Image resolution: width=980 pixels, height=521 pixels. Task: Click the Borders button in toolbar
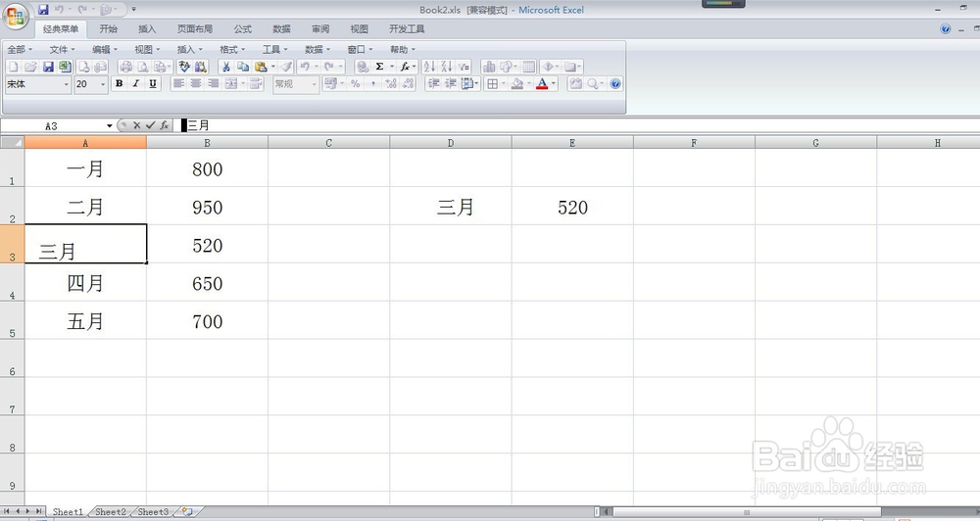point(493,83)
